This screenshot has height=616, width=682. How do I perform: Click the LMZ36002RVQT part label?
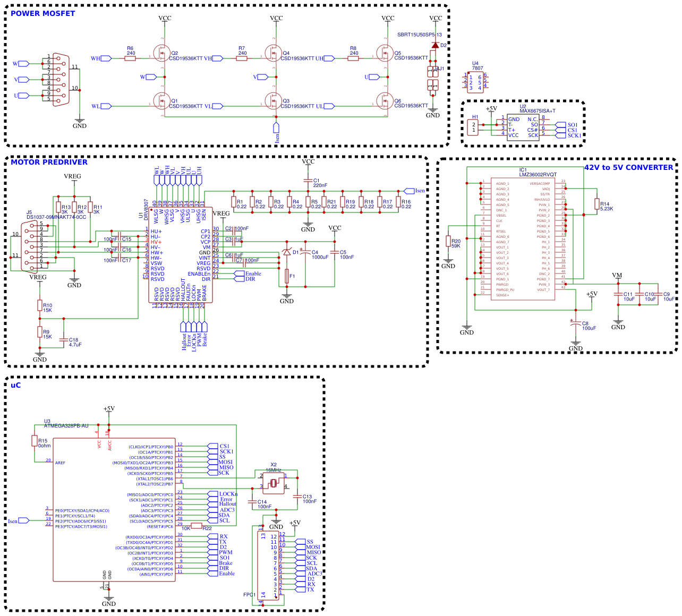[539, 175]
